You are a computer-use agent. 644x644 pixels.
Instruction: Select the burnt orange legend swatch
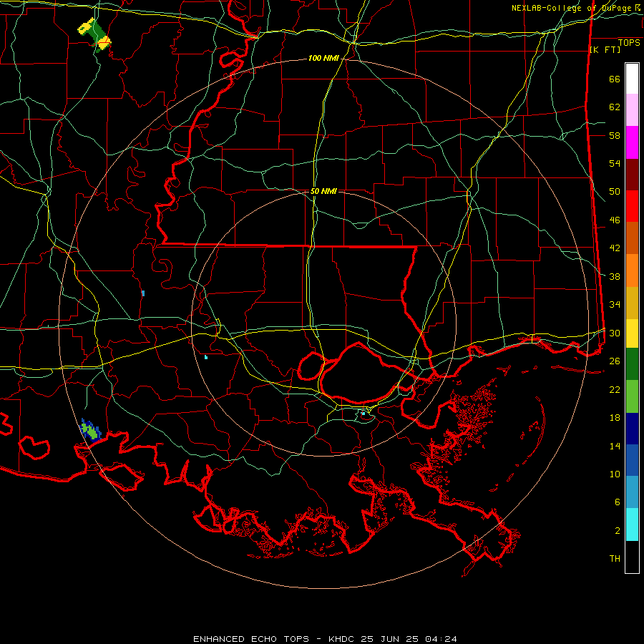click(x=632, y=238)
